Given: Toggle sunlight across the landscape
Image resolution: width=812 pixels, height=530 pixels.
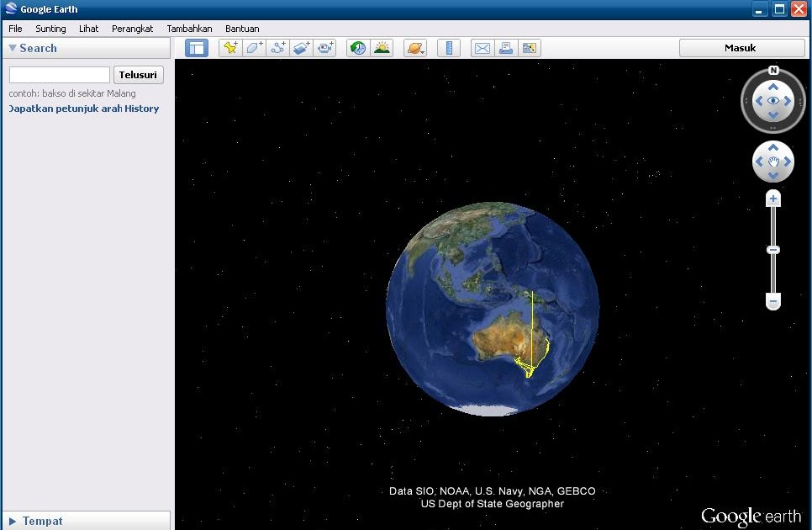Looking at the screenshot, I should [382, 48].
